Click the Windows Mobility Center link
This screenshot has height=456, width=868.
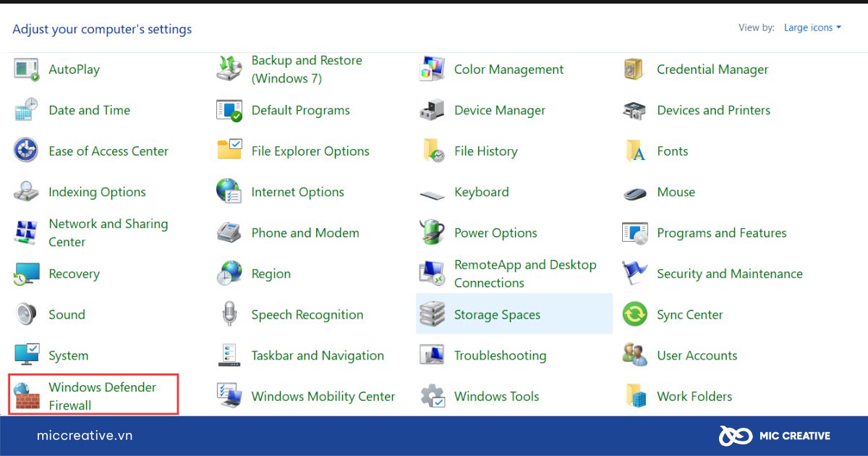coord(323,396)
